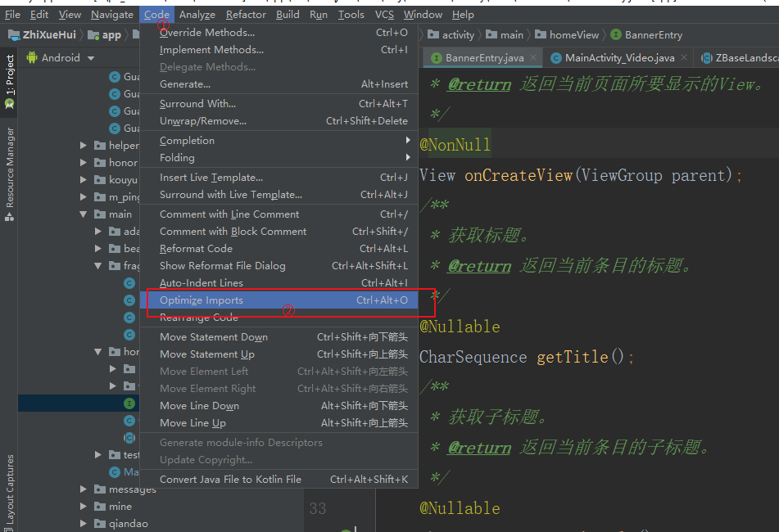Open the Run menu
Viewport: 779px width, 532px height.
coord(319,15)
